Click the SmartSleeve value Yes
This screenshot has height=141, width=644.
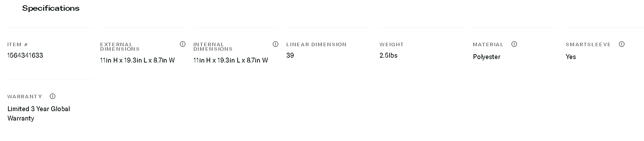[x=571, y=57]
